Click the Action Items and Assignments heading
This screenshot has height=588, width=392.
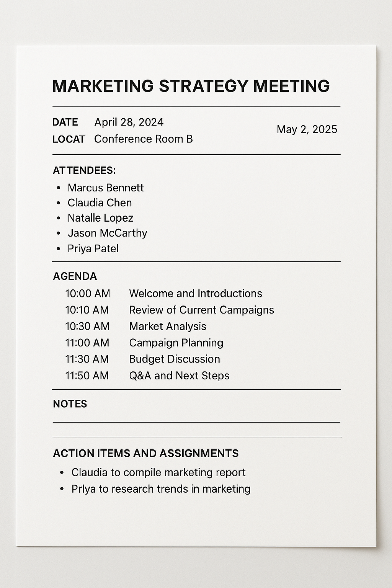pyautogui.click(x=145, y=454)
